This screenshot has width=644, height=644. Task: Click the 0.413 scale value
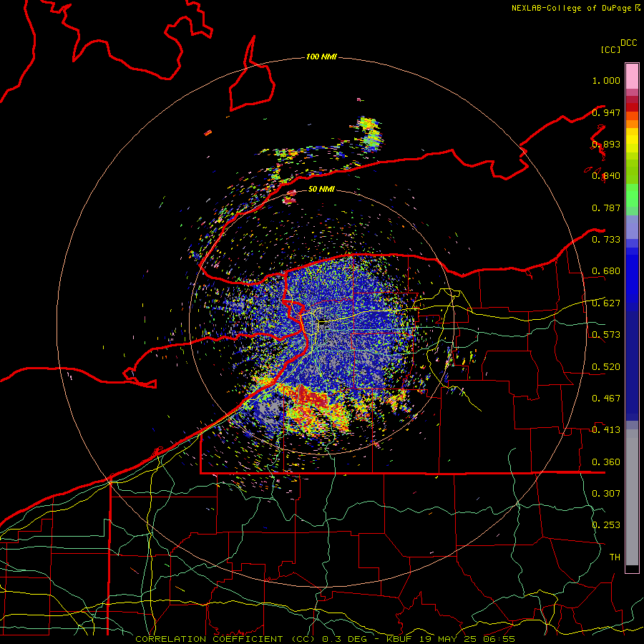pos(606,430)
